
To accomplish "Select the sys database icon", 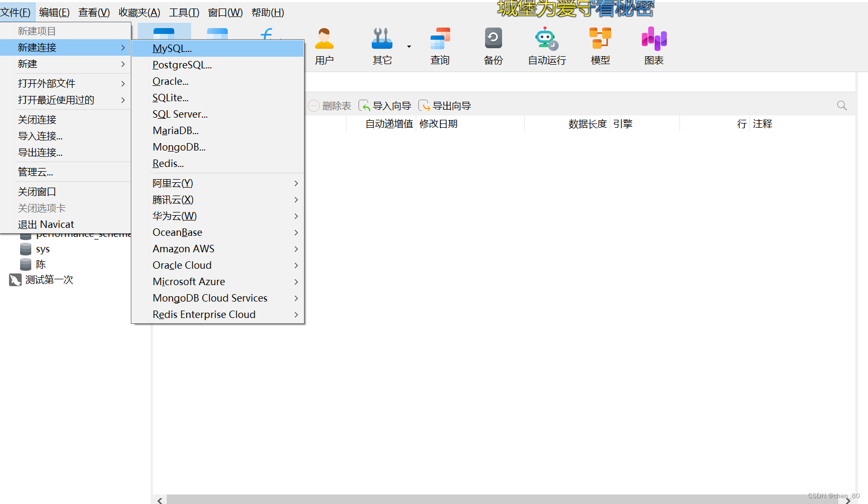I will click(x=25, y=249).
